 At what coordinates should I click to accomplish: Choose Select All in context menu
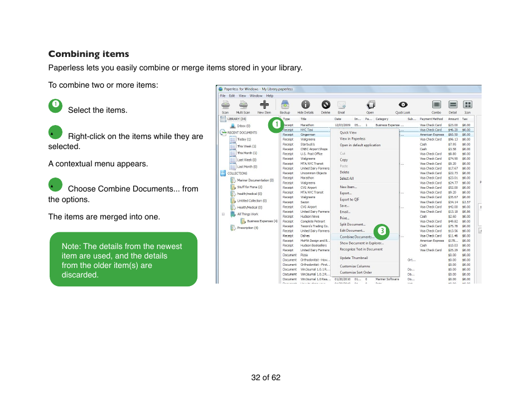pyautogui.click(x=346, y=178)
